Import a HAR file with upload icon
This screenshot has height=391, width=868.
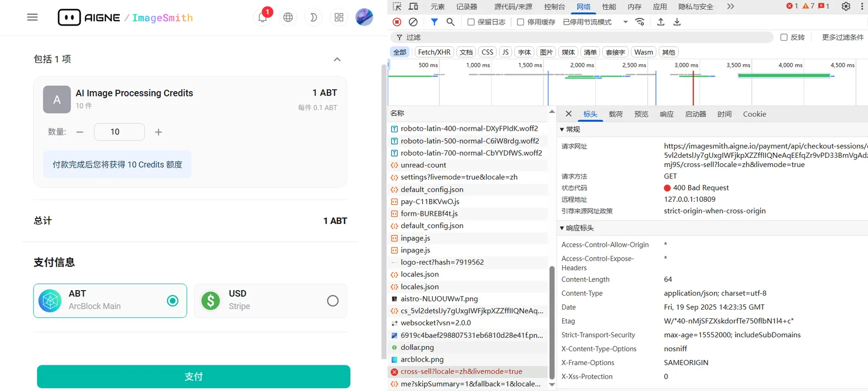click(661, 22)
